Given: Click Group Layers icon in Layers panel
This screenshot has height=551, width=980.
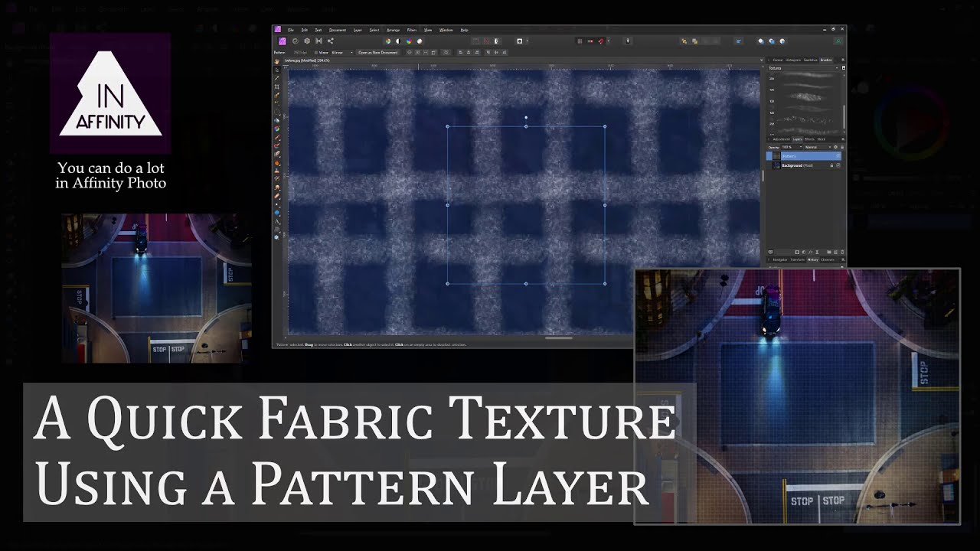Looking at the screenshot, I should pyautogui.click(x=829, y=252).
